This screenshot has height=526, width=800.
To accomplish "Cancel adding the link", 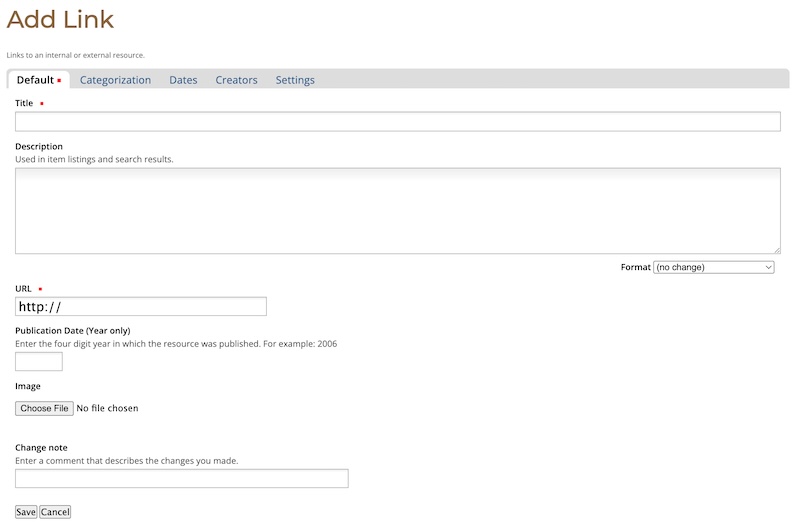I will tap(55, 512).
